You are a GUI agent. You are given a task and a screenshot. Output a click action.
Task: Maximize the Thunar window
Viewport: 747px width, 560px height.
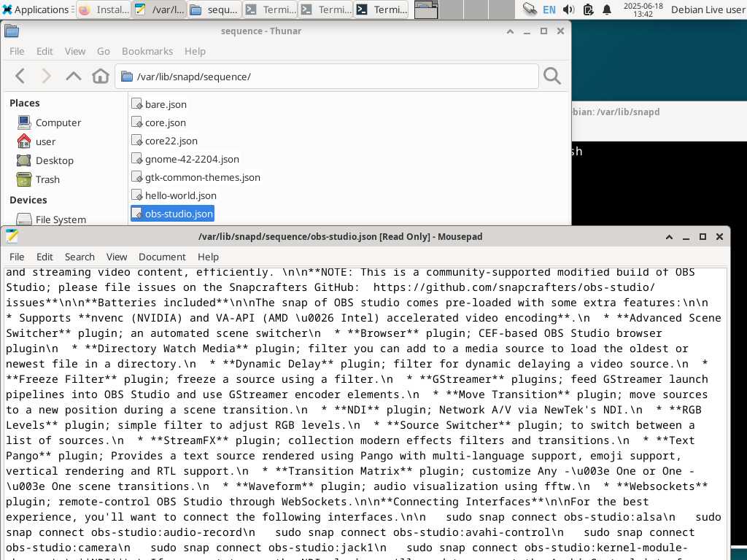[x=543, y=31]
